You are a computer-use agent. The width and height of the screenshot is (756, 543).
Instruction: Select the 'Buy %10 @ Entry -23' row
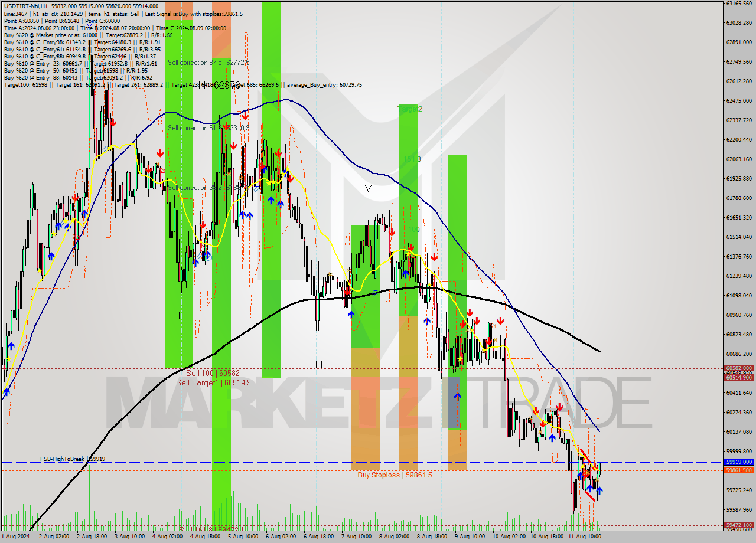point(80,63)
